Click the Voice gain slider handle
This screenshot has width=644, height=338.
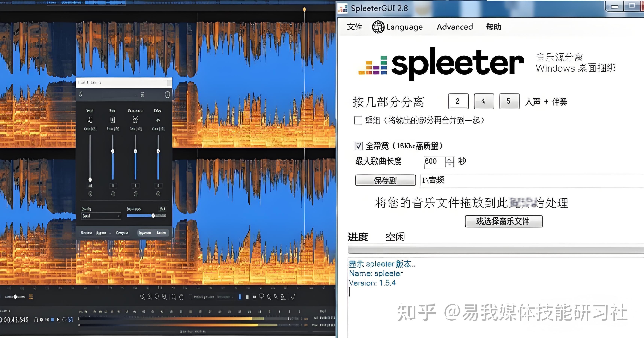tap(90, 179)
